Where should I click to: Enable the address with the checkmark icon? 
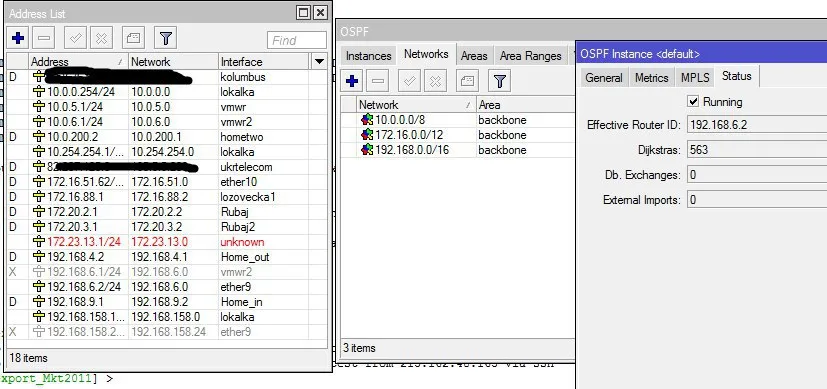point(75,38)
